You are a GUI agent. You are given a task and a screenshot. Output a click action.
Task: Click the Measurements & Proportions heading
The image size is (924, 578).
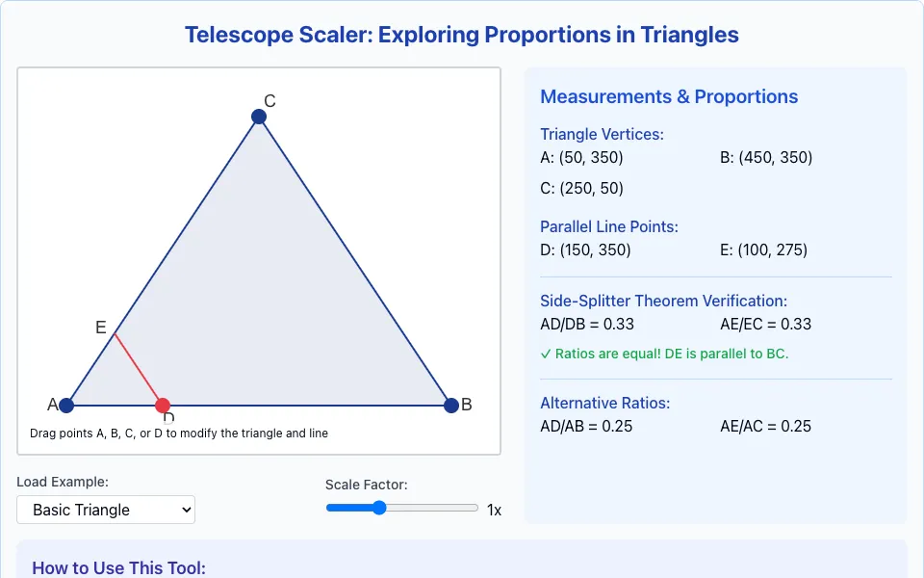(x=669, y=96)
